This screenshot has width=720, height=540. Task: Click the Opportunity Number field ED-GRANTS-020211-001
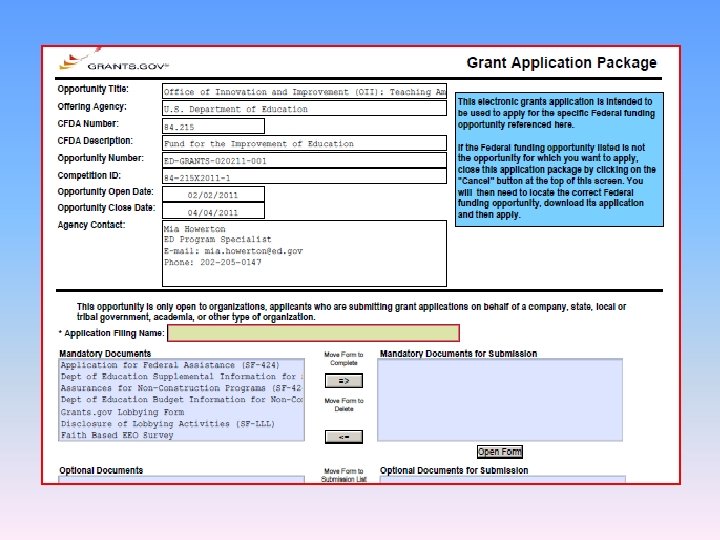point(304,161)
